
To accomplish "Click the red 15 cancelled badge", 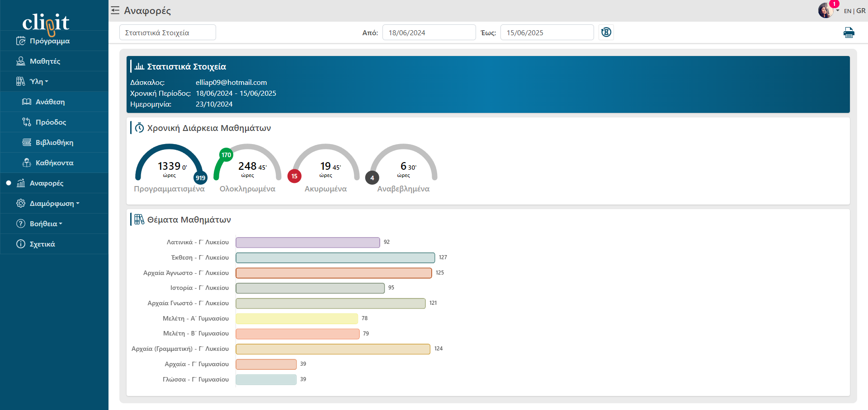I will 294,176.
